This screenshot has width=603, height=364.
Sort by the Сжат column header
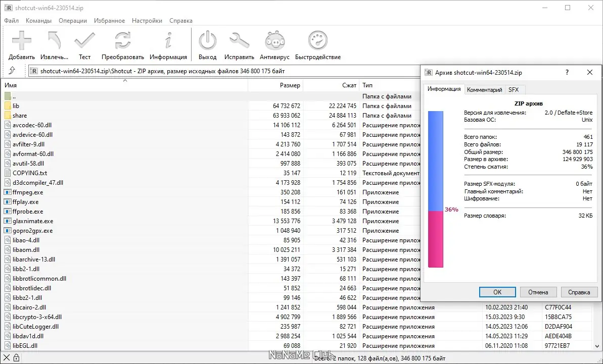[331, 85]
